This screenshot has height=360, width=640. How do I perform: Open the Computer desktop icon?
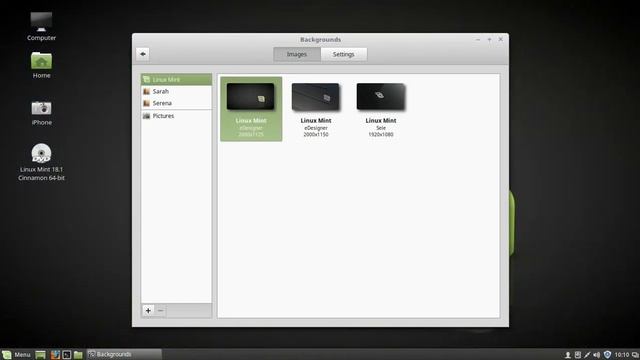click(x=41, y=26)
